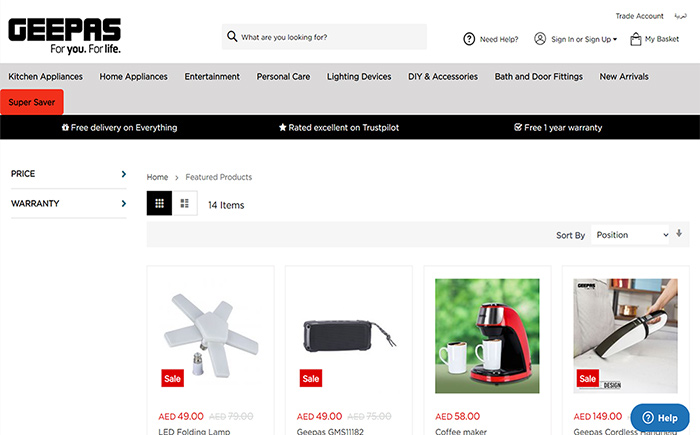Open Geepas Cordless vacuum image
This screenshot has height=435, width=700.
coord(625,336)
